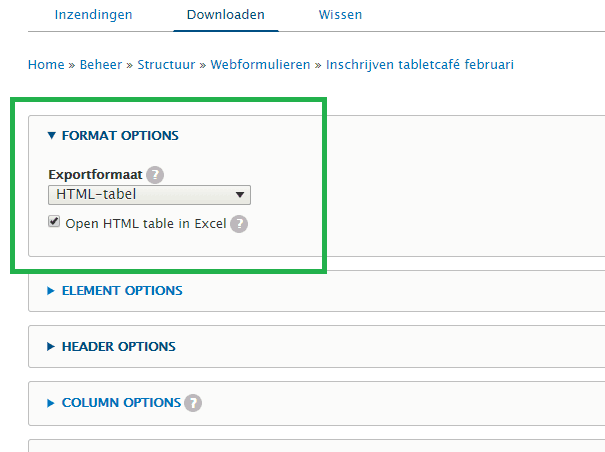Expand section via ELEMENT OPTIONS heading text
605x452 pixels.
click(x=122, y=291)
